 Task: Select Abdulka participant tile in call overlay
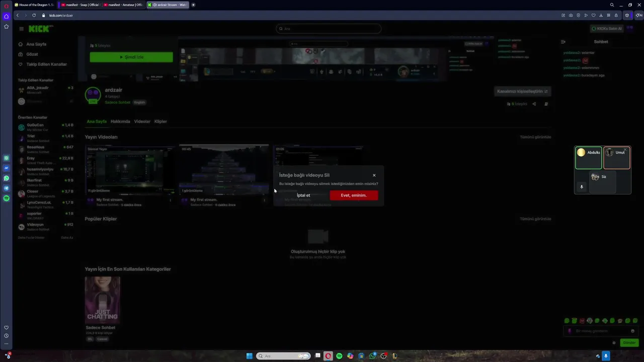[x=589, y=158]
